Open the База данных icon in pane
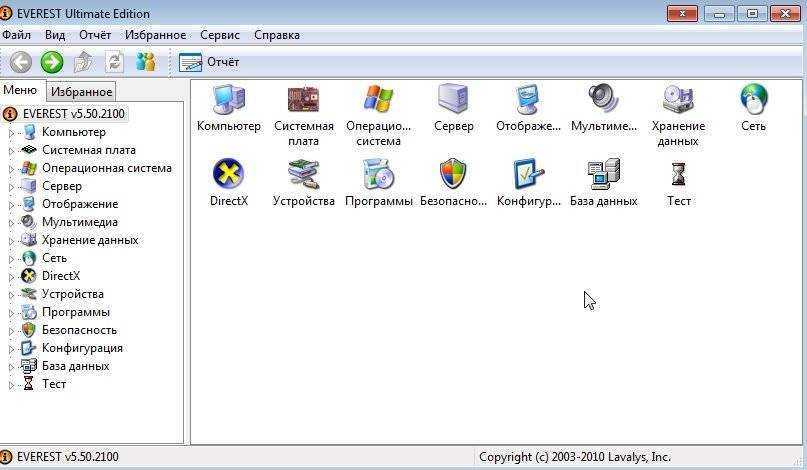This screenshot has width=807, height=470. pyautogui.click(x=604, y=174)
